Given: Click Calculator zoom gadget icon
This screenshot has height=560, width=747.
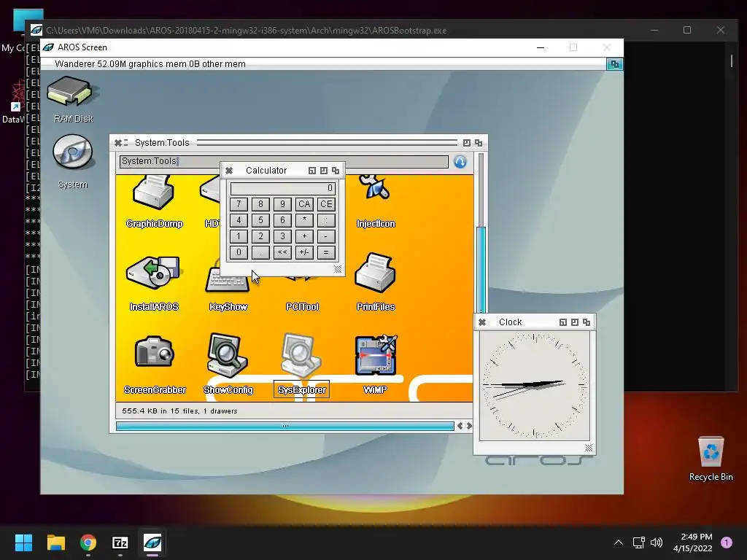Looking at the screenshot, I should click(324, 171).
